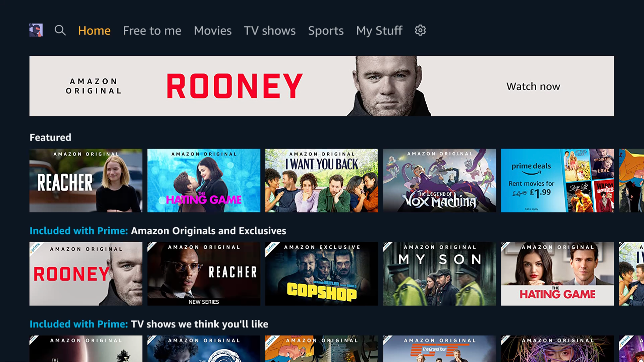
Task: Select Copshop Amazon Exclusive thumbnail
Action: pos(322,274)
